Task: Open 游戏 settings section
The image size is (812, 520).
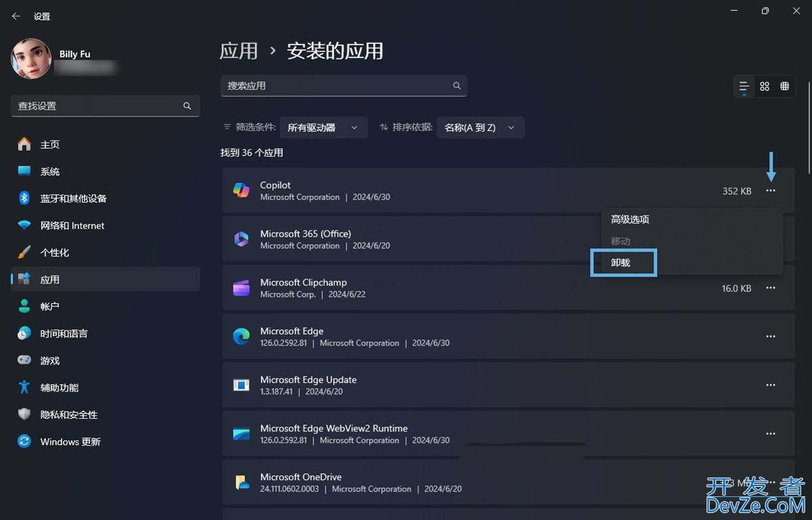Action: pyautogui.click(x=106, y=361)
